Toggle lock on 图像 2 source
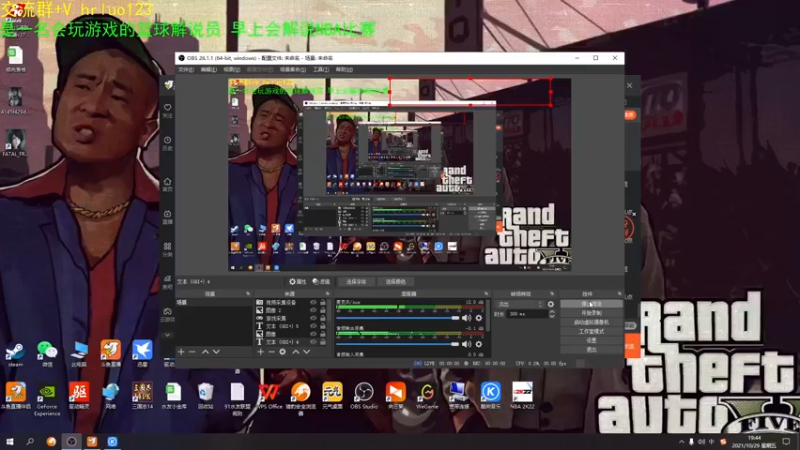The height and width of the screenshot is (450, 800). 323,310
